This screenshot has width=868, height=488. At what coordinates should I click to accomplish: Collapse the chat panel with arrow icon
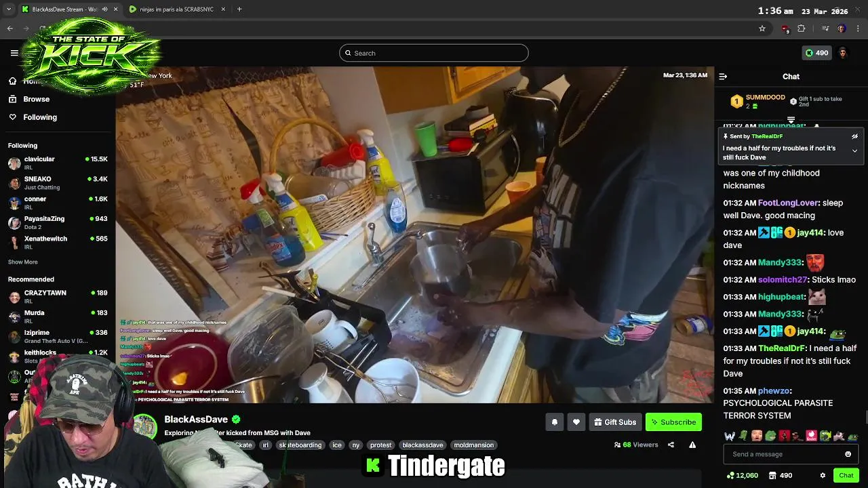tap(723, 77)
